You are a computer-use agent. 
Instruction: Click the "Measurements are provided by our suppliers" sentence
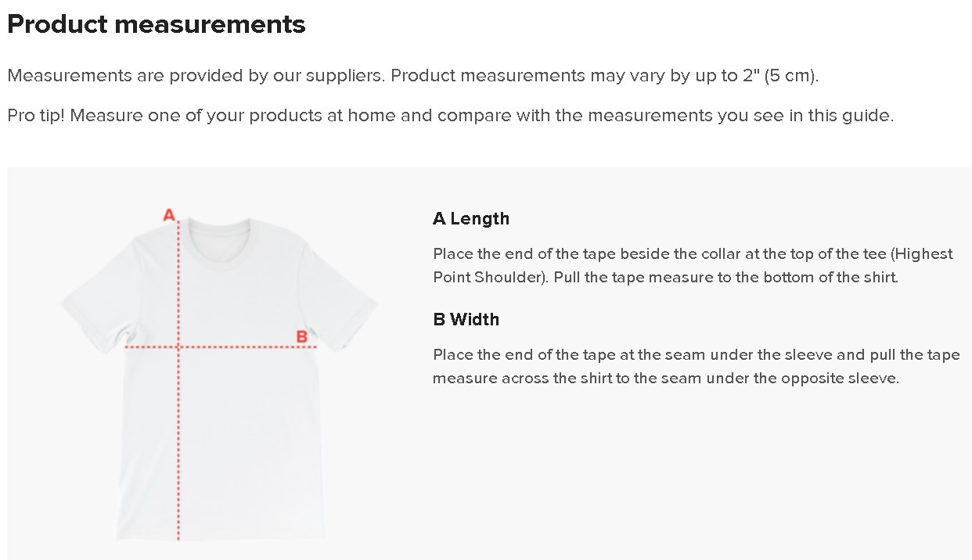click(196, 76)
